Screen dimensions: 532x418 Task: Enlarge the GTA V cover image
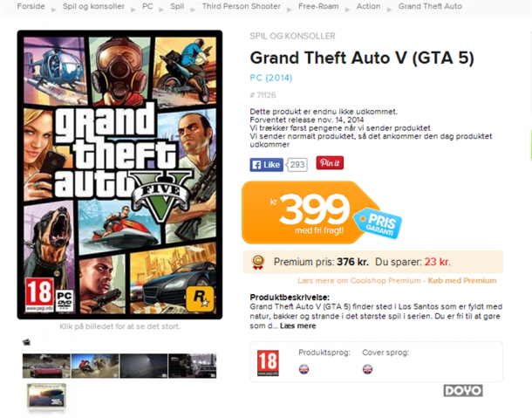coord(119,175)
